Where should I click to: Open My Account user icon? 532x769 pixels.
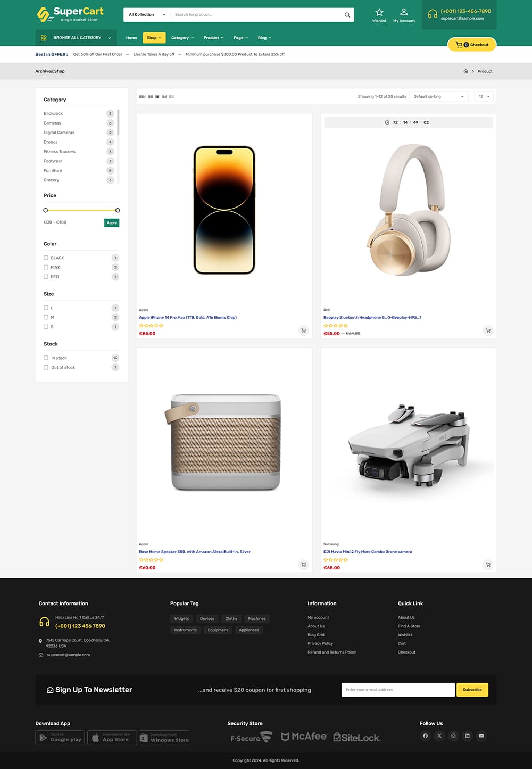(404, 12)
